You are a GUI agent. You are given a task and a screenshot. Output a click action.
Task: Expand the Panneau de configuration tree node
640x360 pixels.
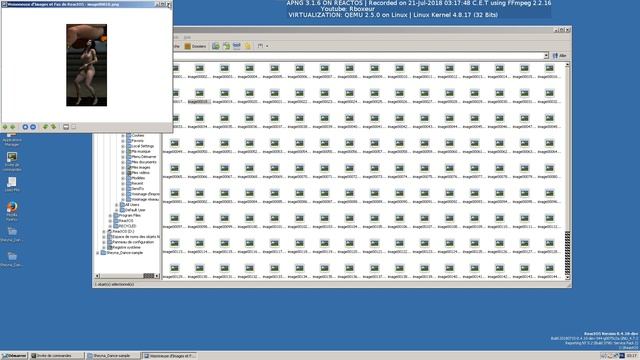pyautogui.click(x=104, y=242)
